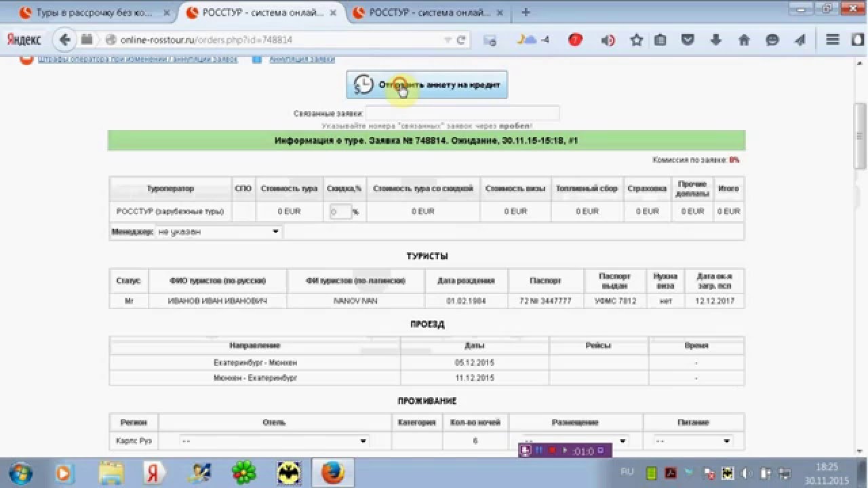868x488 pixels.
Task: Click route 'Екатеринбург - Мюнхен'
Action: click(255, 363)
